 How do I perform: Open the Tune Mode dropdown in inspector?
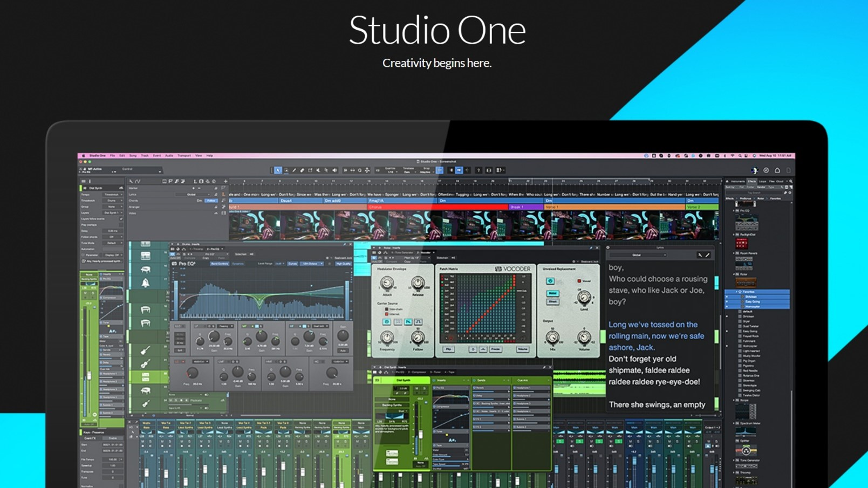112,243
